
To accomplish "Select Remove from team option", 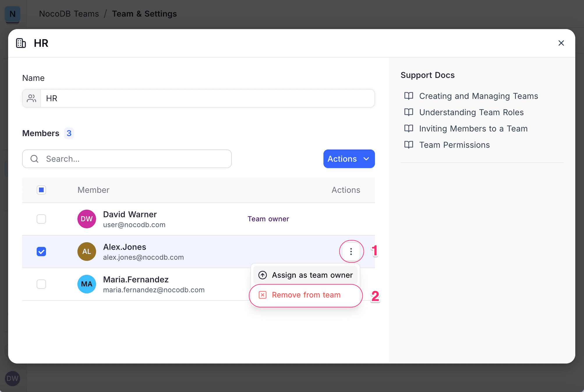I will pos(306,295).
